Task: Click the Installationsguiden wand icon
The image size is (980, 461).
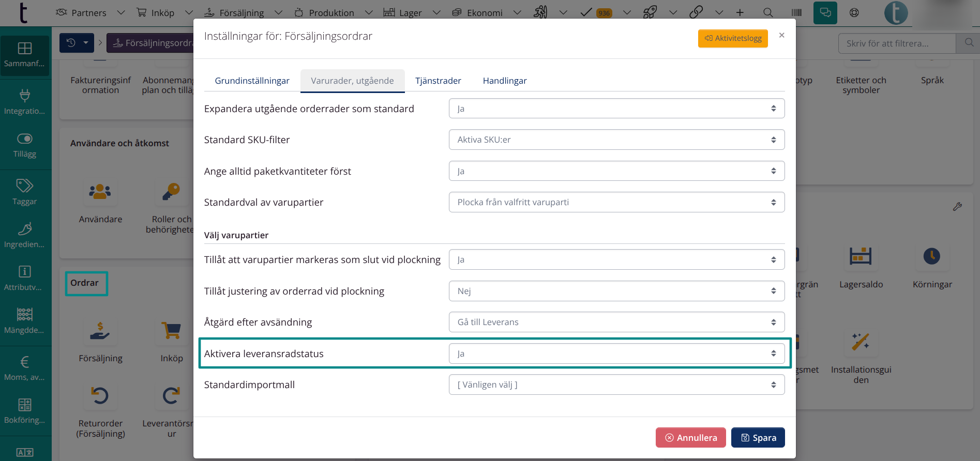Action: tap(861, 342)
